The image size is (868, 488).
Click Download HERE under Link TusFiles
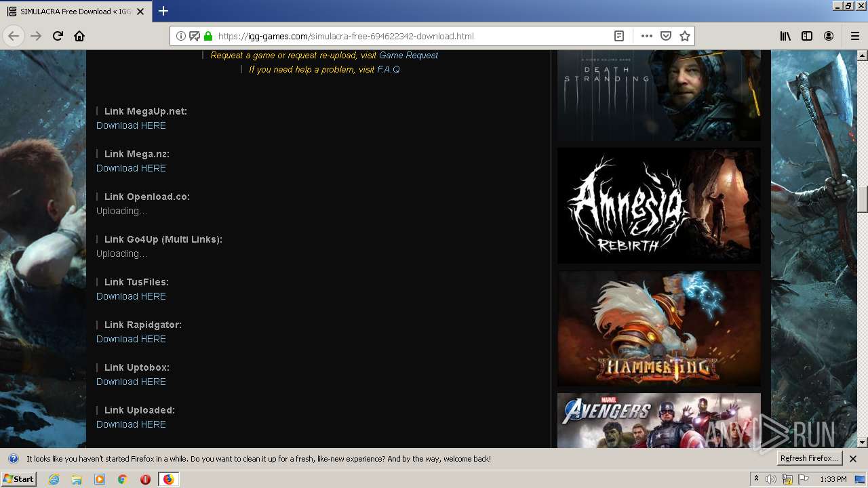tap(131, 296)
